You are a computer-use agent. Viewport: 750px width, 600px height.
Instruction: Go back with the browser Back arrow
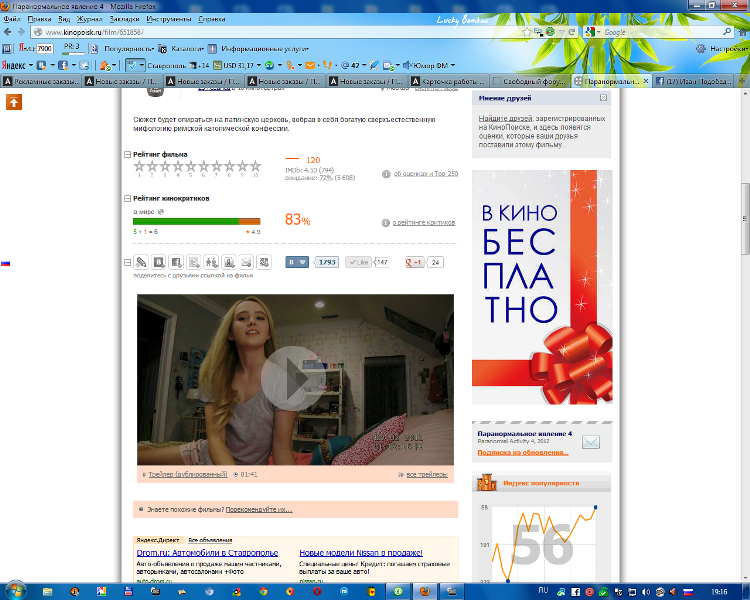point(7,32)
